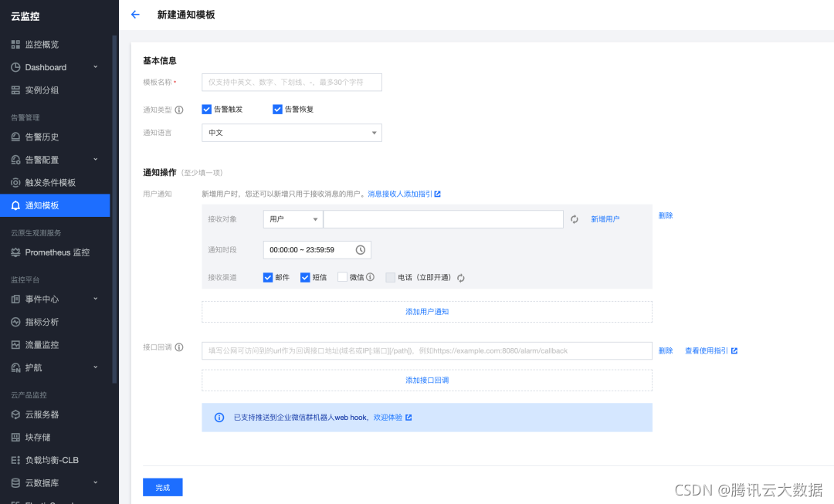Viewport: 834px width, 504px height.
Task: Select the 监控概览 icon in sidebar
Action: [x=15, y=43]
